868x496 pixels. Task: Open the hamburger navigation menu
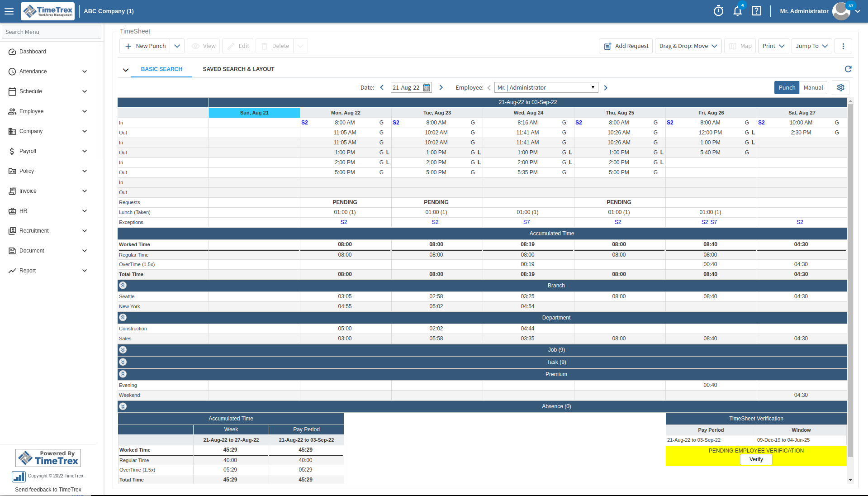pyautogui.click(x=9, y=11)
